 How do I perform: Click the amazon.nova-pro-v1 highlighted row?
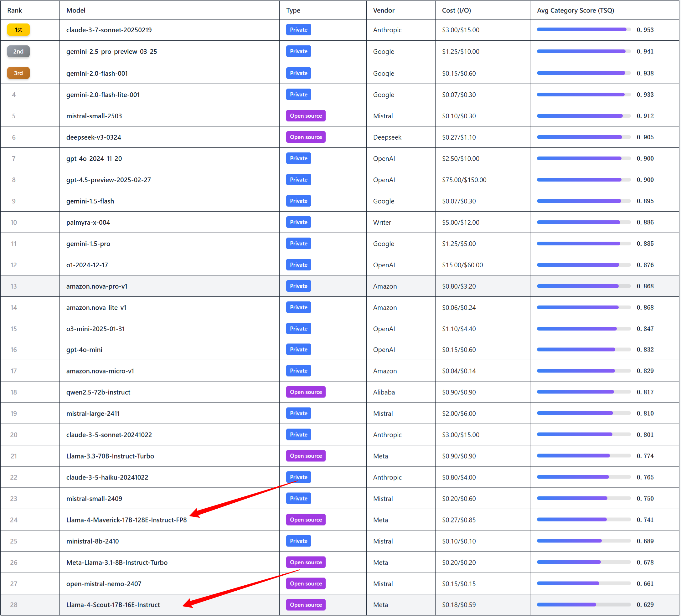[97, 286]
